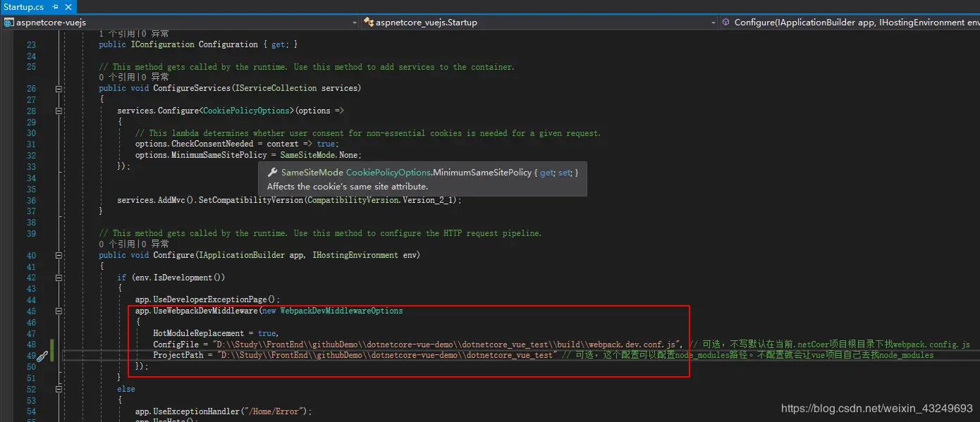The width and height of the screenshot is (980, 422).
Task: Click the aspnetcore-vuejs project icon in the navigation bar
Action: (x=9, y=23)
